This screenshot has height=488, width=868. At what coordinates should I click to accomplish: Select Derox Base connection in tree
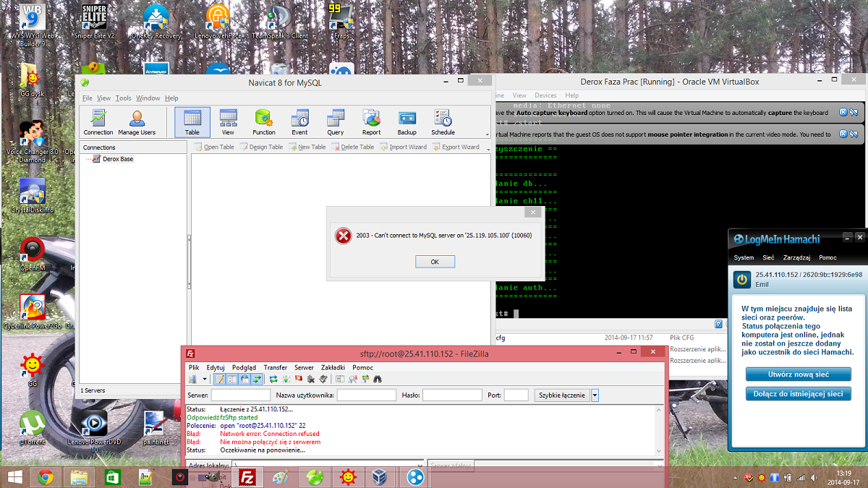(112, 159)
